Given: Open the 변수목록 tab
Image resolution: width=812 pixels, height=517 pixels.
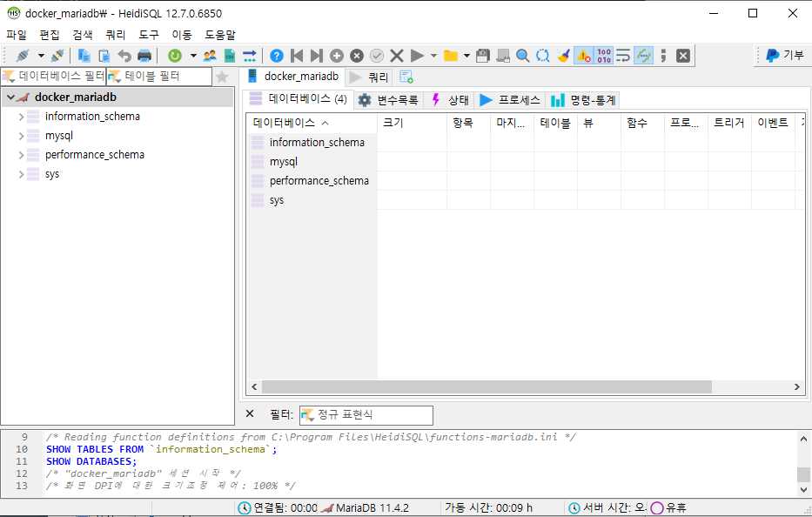Looking at the screenshot, I should click(388, 100).
